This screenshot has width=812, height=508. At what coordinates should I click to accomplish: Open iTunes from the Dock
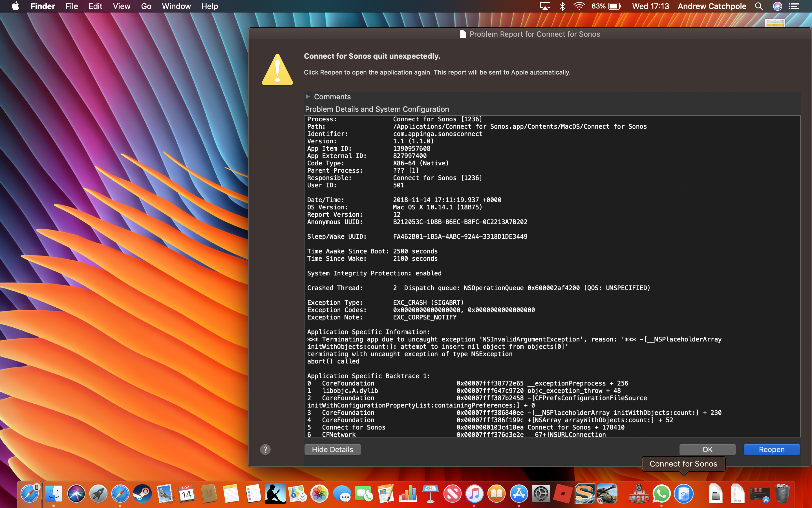(x=475, y=494)
